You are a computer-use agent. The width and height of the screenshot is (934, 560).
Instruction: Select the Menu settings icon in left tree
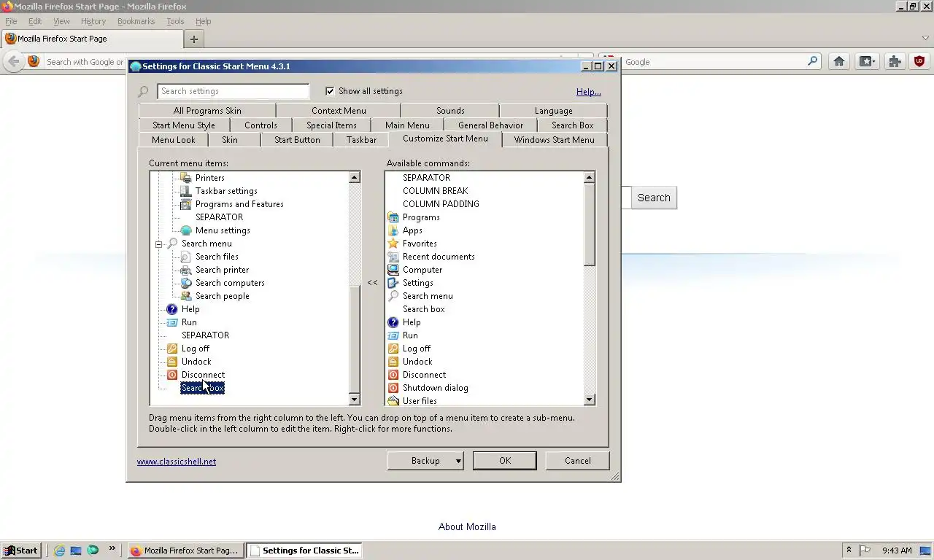185,230
